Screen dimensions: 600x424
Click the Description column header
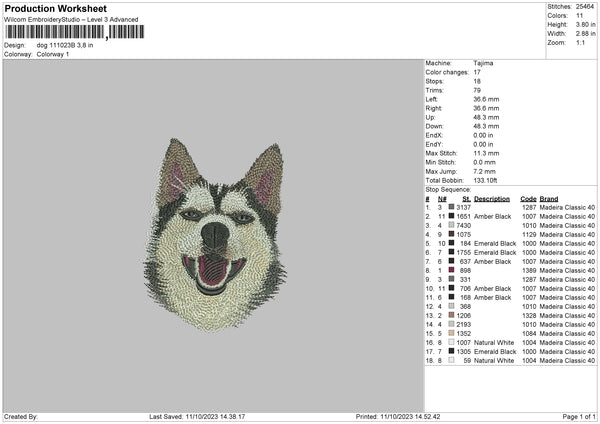(x=492, y=198)
